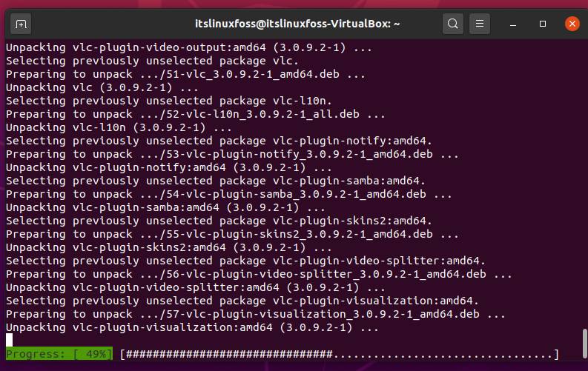Open the terminal search tool
The image size is (588, 371).
point(452,24)
